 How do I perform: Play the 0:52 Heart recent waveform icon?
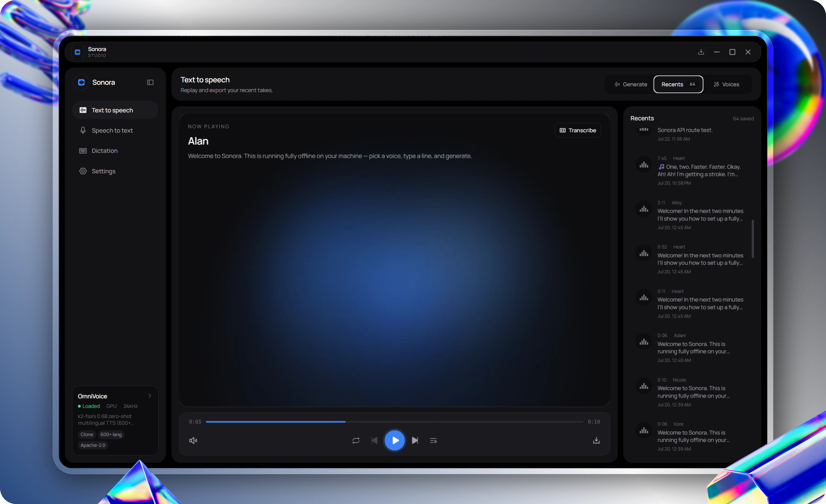coord(644,253)
